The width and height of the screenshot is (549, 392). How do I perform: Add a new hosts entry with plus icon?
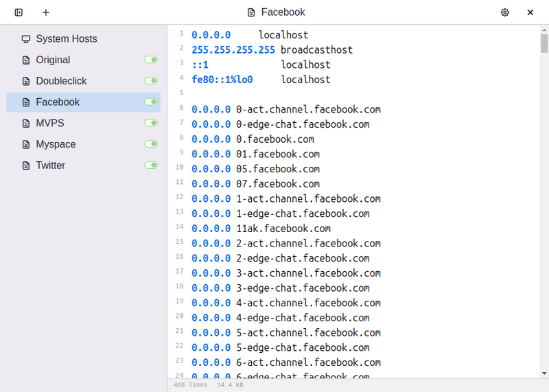[46, 12]
